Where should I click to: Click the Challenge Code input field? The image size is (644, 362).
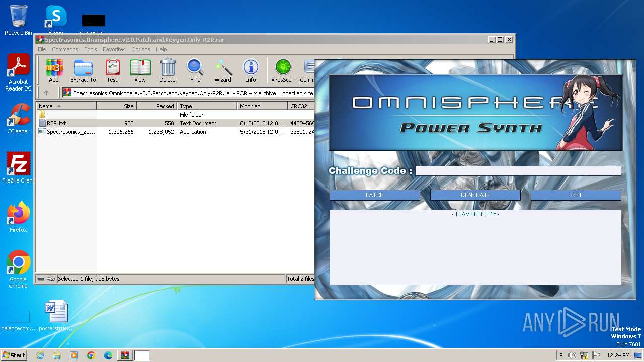[518, 171]
